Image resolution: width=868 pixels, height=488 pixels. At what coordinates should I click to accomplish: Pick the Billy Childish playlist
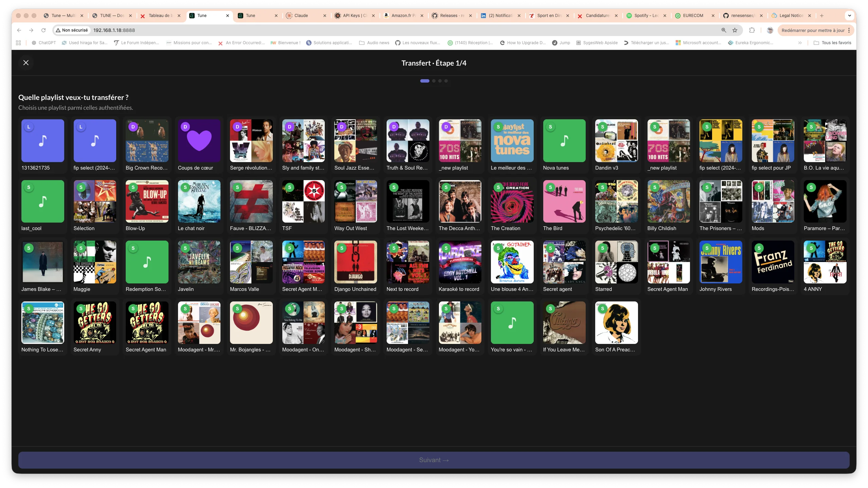(x=669, y=206)
